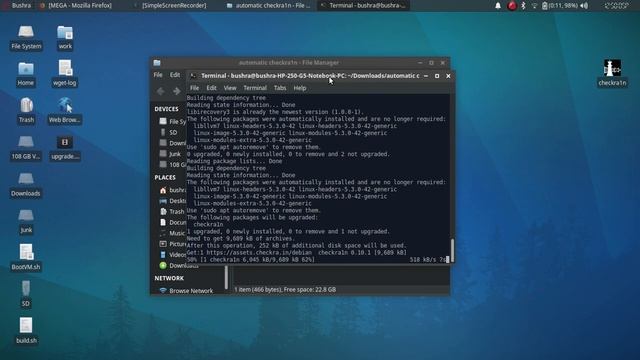Open the BootVM.sh script icon
This screenshot has width=640, height=360.
(26, 258)
